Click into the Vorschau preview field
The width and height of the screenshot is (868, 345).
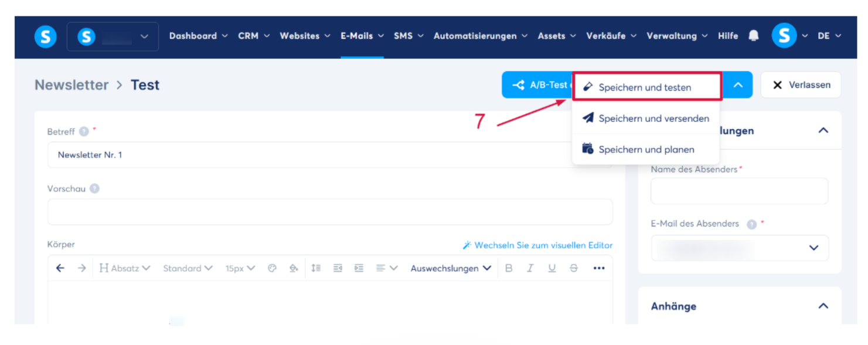point(330,212)
